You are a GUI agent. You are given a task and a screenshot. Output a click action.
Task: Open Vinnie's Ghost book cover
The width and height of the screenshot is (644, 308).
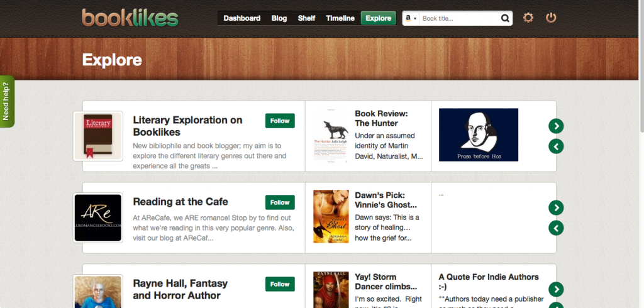[x=331, y=216]
